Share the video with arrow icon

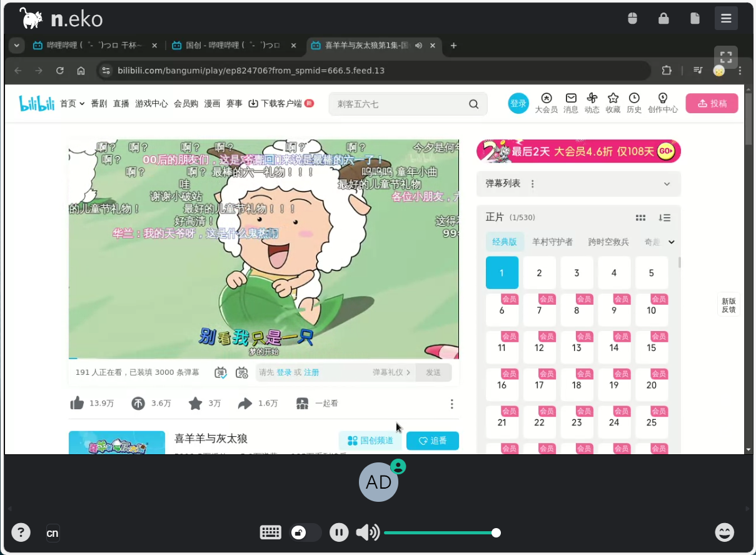[x=245, y=404]
